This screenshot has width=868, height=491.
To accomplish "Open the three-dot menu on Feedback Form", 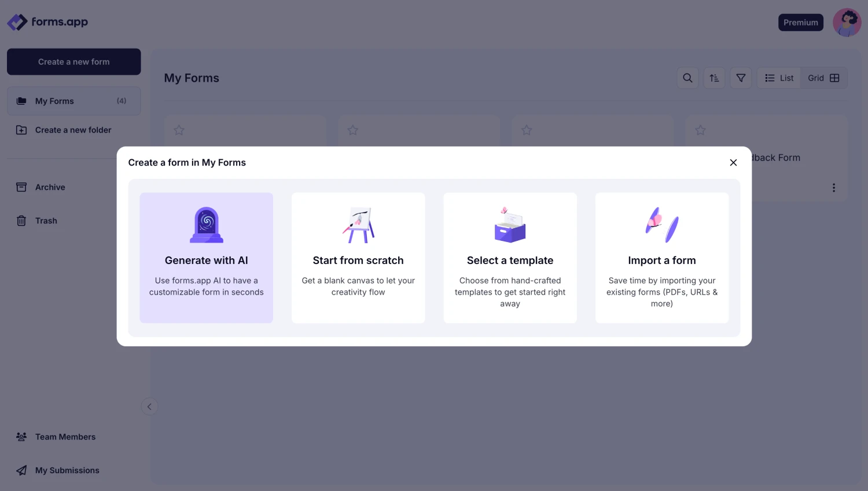I will click(x=834, y=188).
